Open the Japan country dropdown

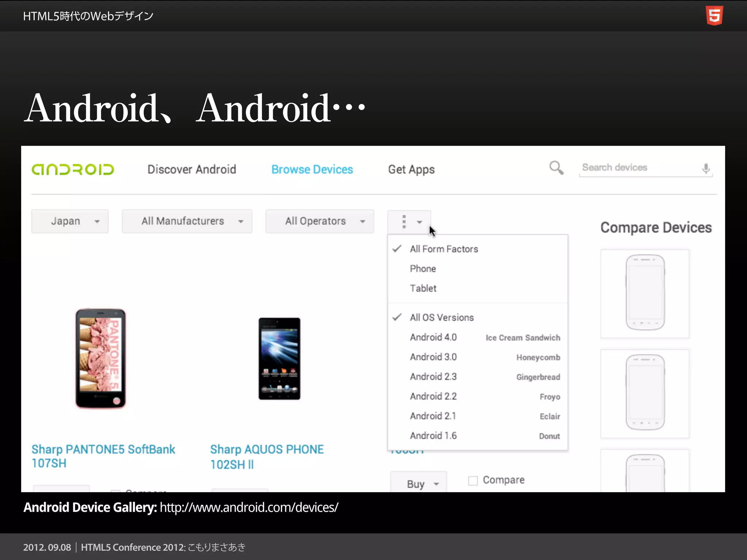[x=70, y=221]
